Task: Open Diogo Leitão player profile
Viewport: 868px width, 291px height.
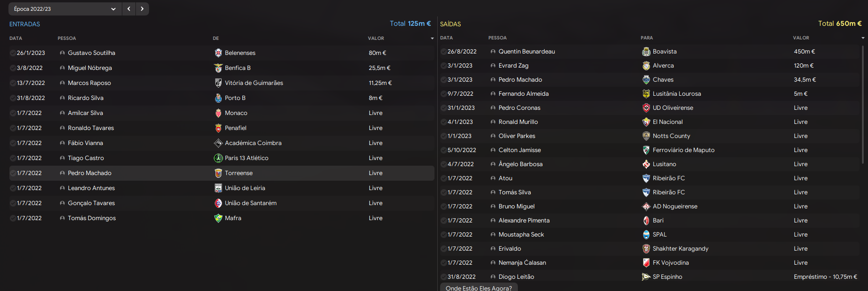Action: coord(516,277)
